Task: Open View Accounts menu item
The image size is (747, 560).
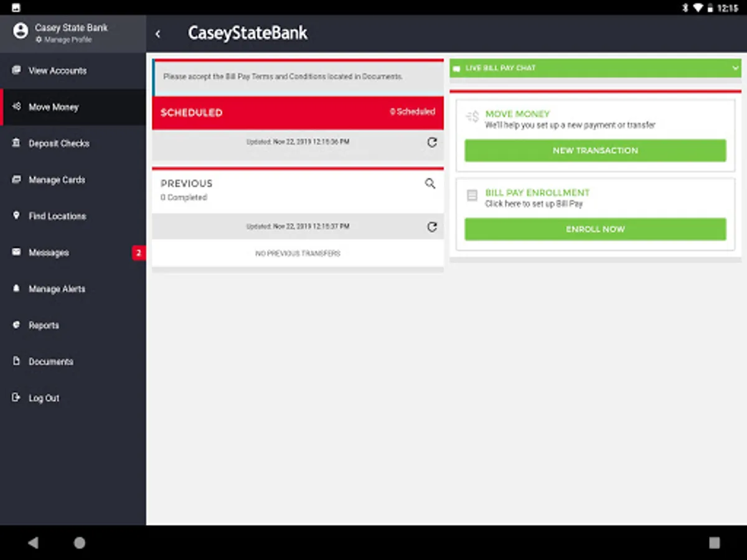Action: click(73, 71)
